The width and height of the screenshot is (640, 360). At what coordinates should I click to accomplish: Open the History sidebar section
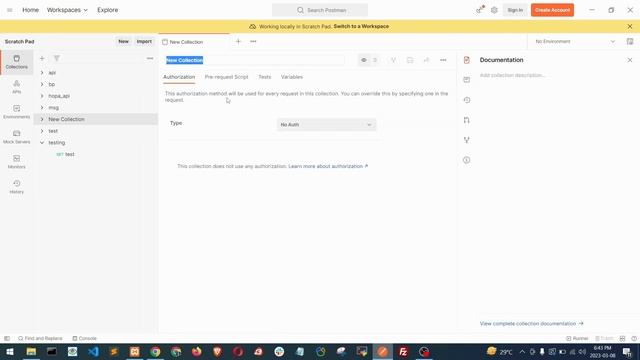pos(16,187)
